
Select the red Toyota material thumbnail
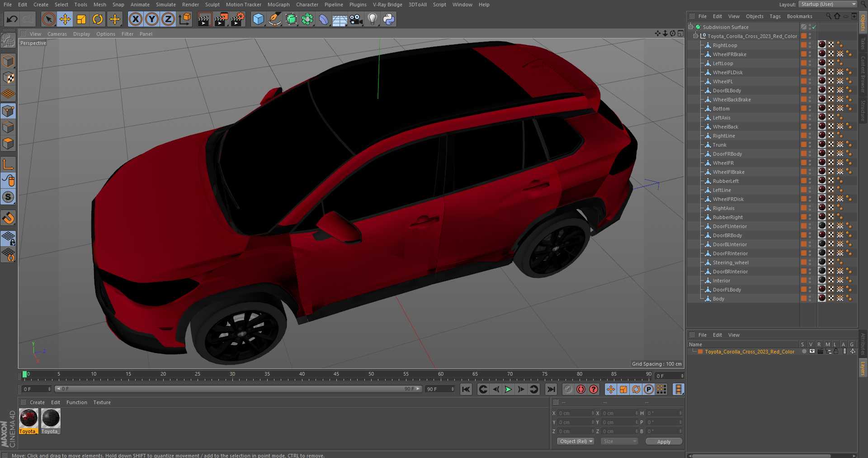pyautogui.click(x=28, y=418)
